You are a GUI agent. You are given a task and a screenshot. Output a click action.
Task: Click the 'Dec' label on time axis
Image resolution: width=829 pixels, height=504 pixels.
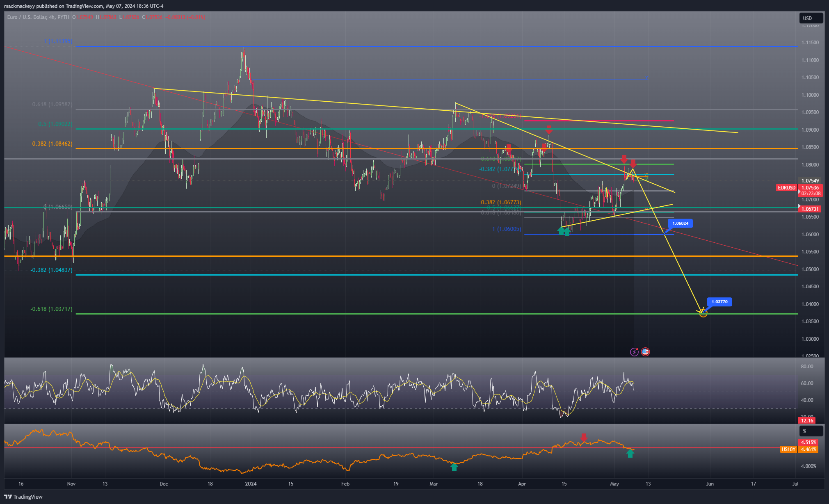coord(164,484)
